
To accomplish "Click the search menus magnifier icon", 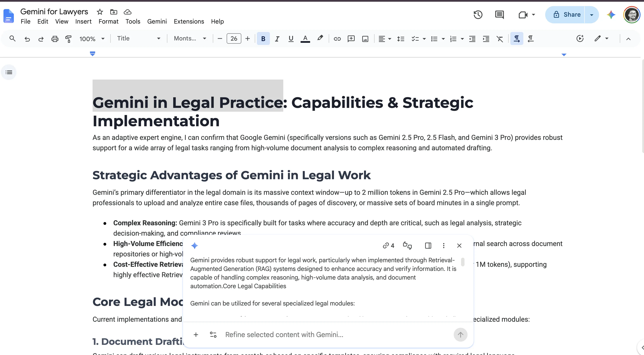I will coord(12,38).
